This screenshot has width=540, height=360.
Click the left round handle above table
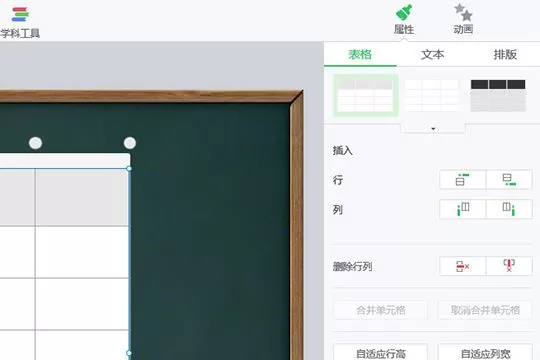coord(35,143)
